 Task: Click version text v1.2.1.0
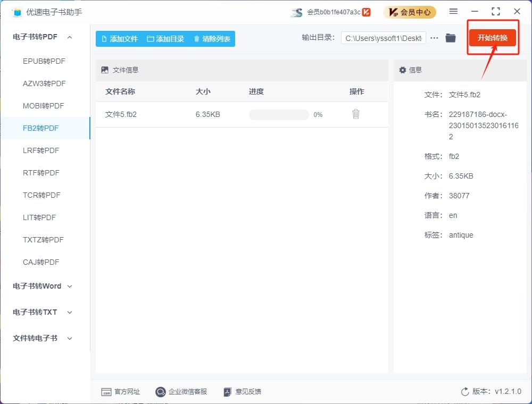pyautogui.click(x=508, y=391)
